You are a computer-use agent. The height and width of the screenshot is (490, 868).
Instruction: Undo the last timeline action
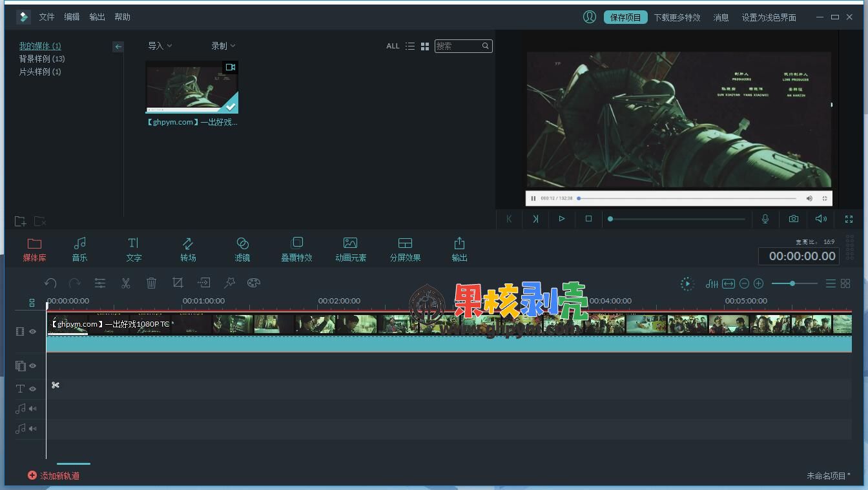tap(50, 283)
